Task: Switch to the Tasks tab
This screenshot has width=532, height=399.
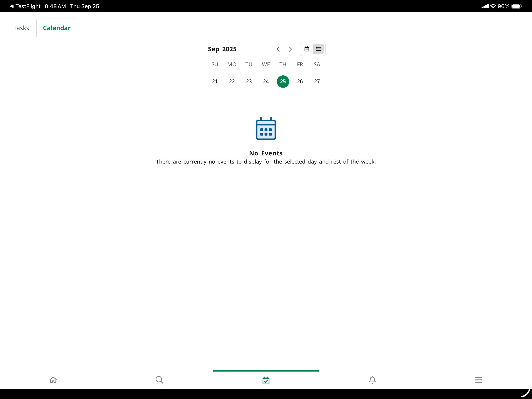Action: pos(21,28)
